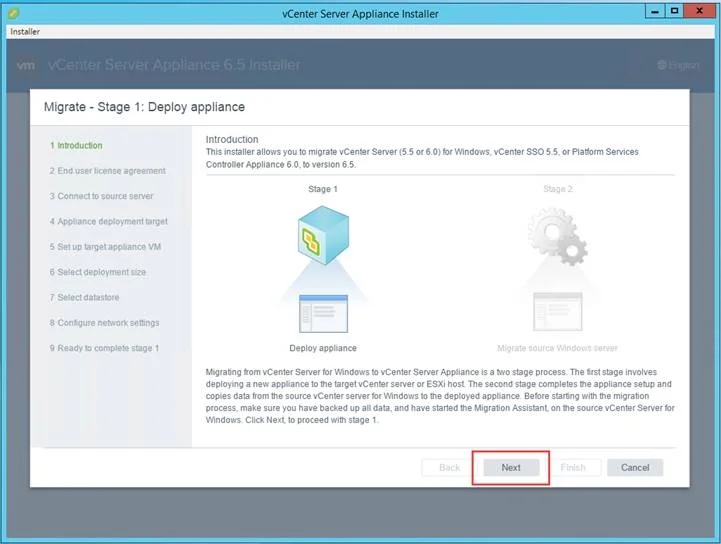Image resolution: width=721 pixels, height=544 pixels.
Task: Click the Migrate - Stage 1: Deploy appliance title
Action: [144, 107]
